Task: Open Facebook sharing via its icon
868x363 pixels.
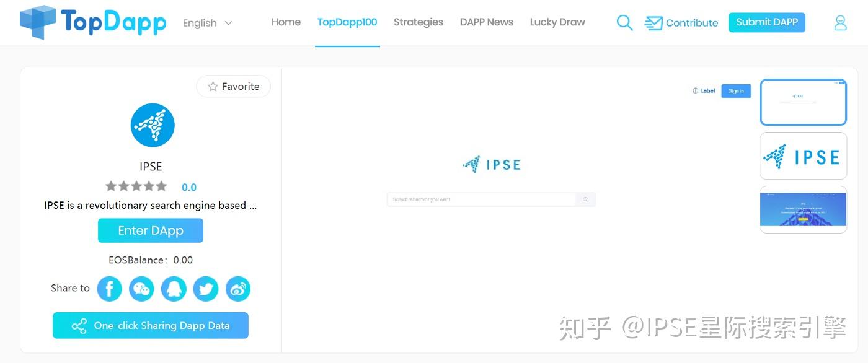Action: (x=109, y=289)
